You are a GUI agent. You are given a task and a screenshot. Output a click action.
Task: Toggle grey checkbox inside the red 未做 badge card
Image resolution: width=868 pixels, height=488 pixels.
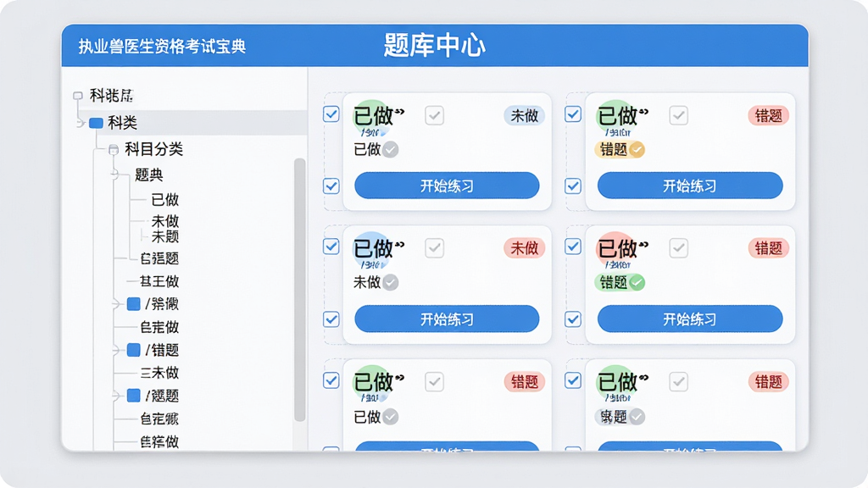click(435, 248)
